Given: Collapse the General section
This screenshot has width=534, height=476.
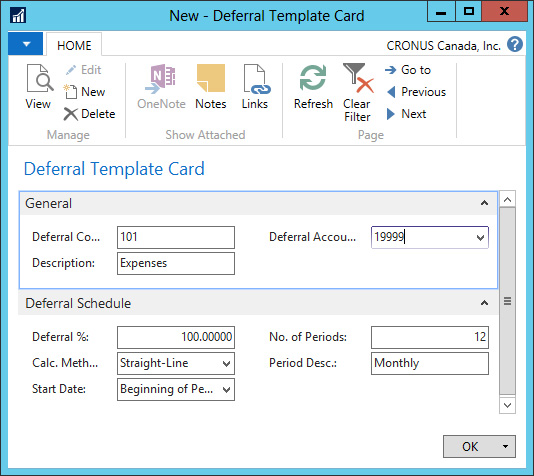Looking at the screenshot, I should tap(484, 203).
